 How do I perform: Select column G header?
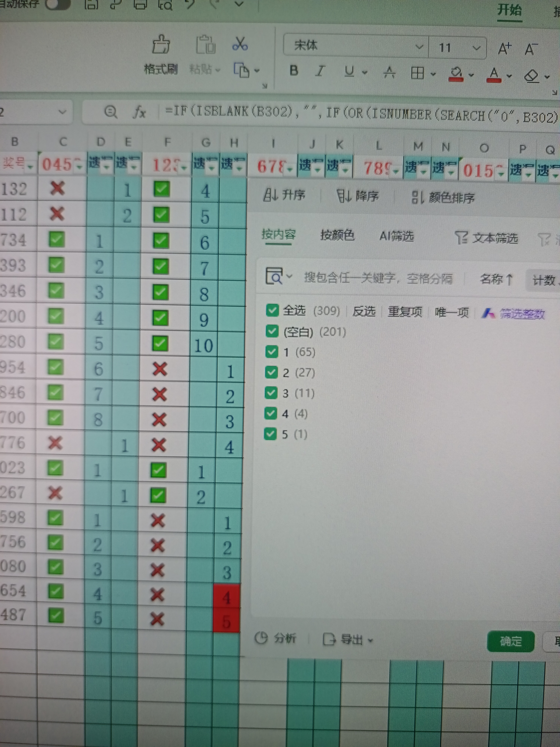tap(206, 143)
